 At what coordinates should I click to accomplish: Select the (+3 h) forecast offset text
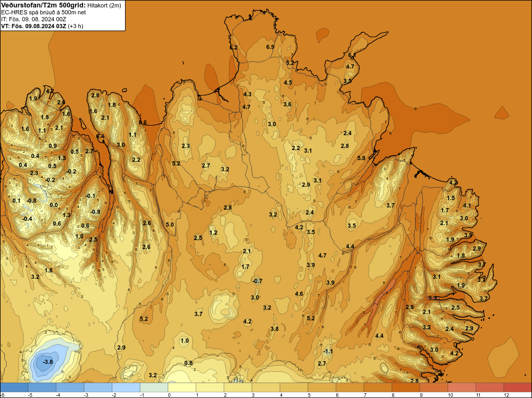tap(76, 26)
